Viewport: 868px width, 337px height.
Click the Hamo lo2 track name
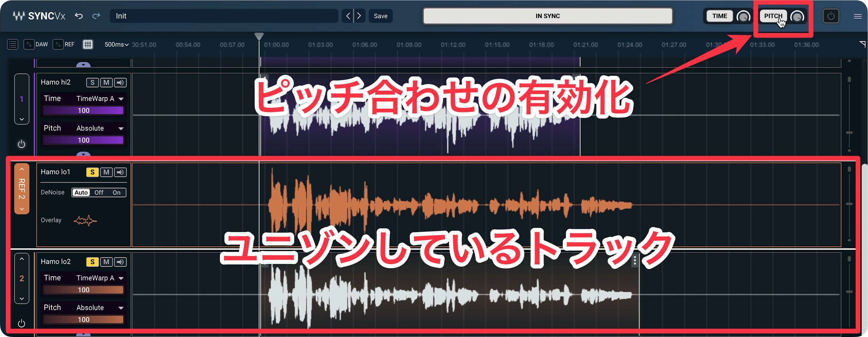coord(56,262)
